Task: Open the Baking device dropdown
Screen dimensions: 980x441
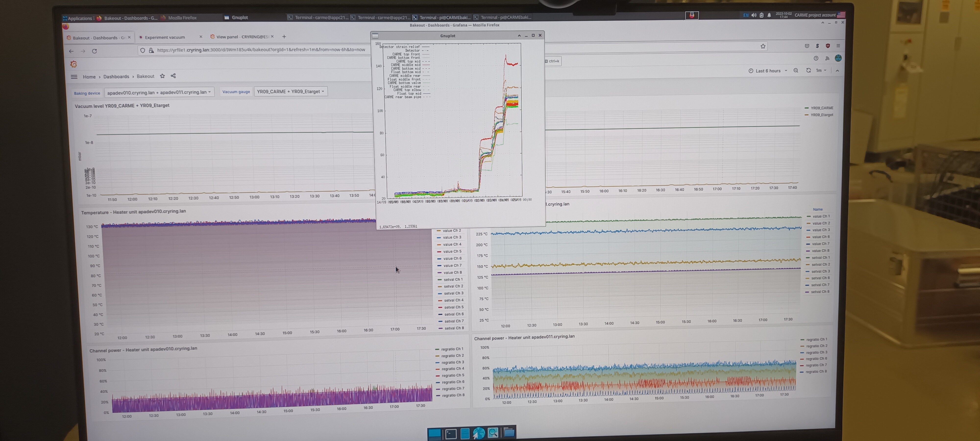Action: tap(159, 92)
